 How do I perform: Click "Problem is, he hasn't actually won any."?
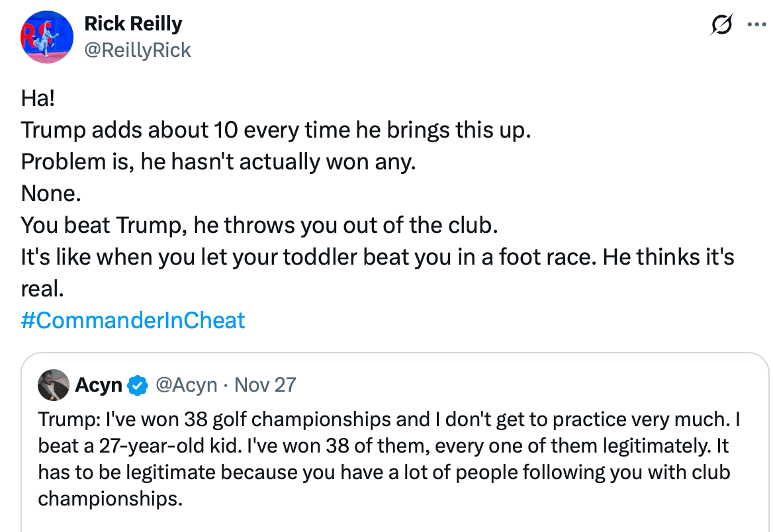[x=218, y=161]
